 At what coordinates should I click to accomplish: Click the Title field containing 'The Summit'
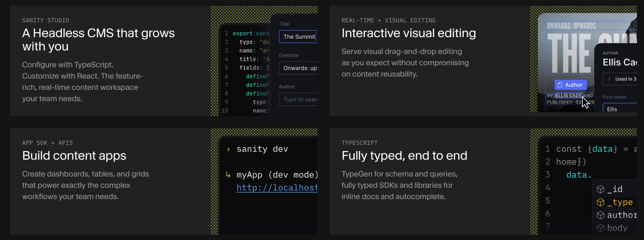298,37
